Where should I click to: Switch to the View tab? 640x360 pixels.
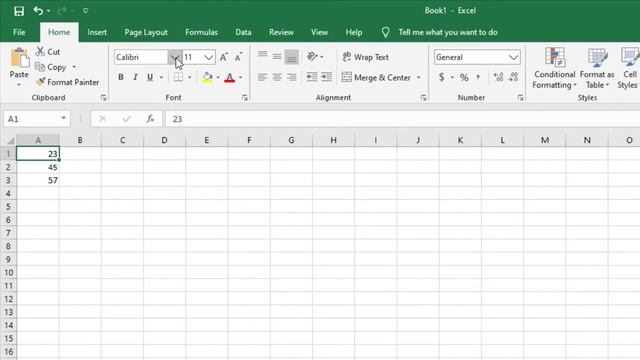[319, 32]
